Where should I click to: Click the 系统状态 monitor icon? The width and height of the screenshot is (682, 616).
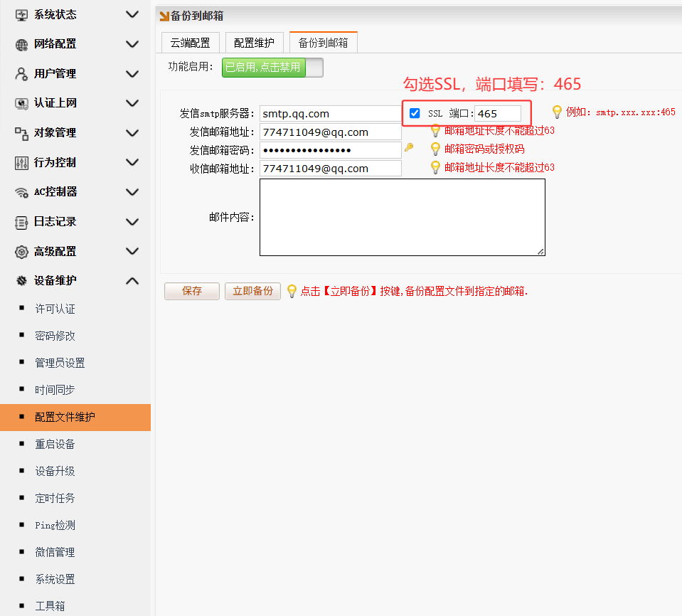point(21,15)
